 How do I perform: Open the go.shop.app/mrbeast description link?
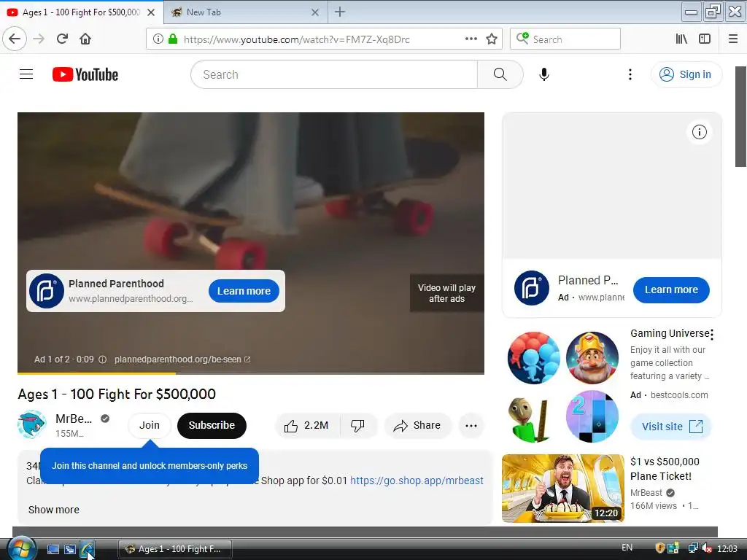[417, 481]
